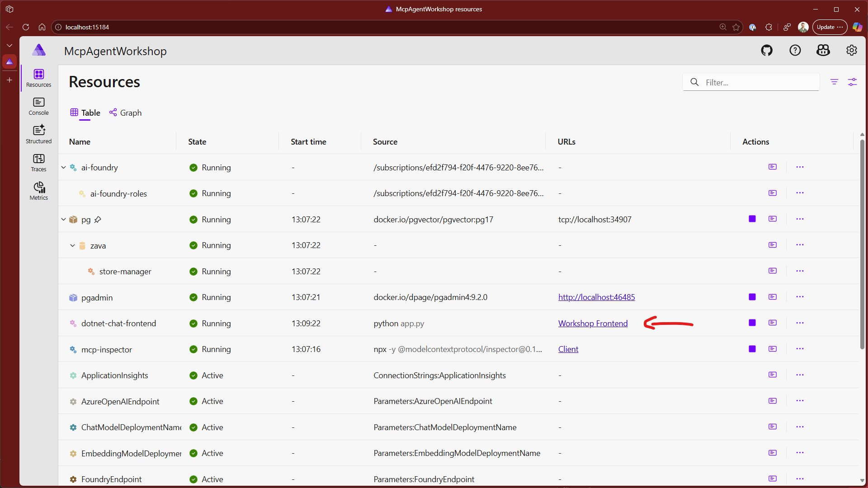
Task: Stop the pg resource
Action: click(x=752, y=219)
